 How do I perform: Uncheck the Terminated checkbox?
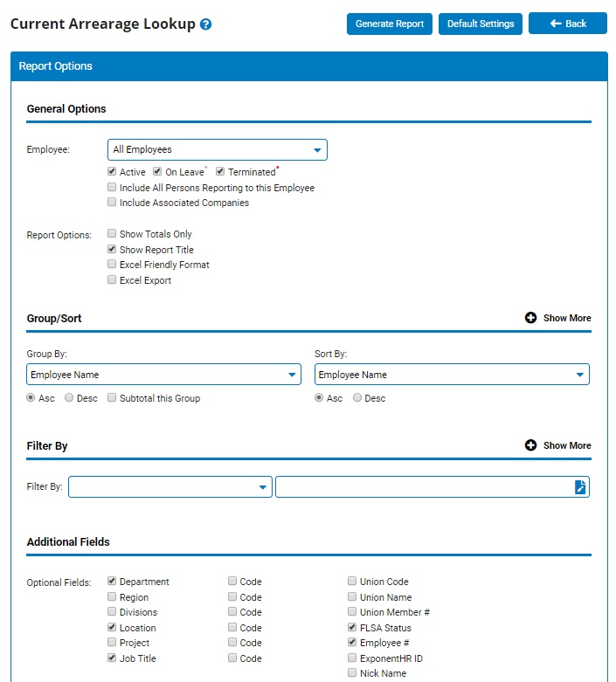220,171
